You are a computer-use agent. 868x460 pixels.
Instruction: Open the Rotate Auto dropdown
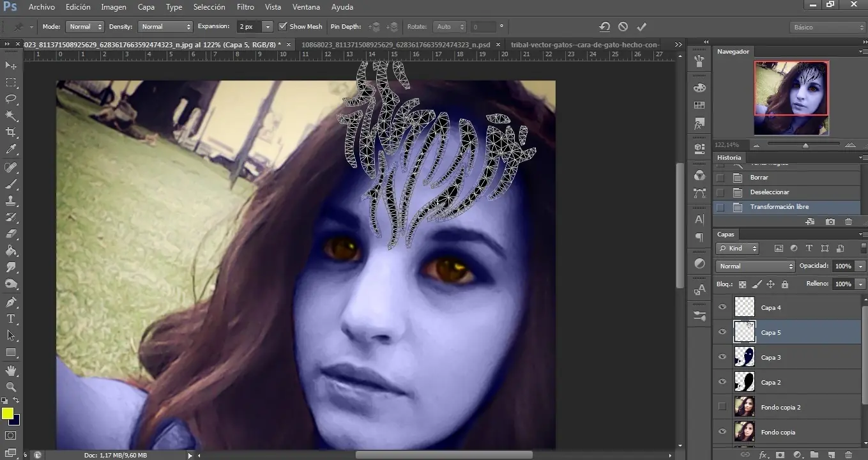coord(451,27)
